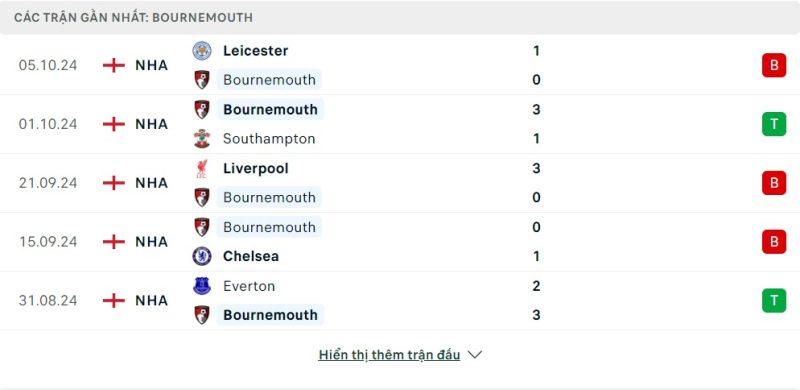This screenshot has height=390, width=800.
Task: Click the Liverpool club crest icon
Action: point(202,168)
